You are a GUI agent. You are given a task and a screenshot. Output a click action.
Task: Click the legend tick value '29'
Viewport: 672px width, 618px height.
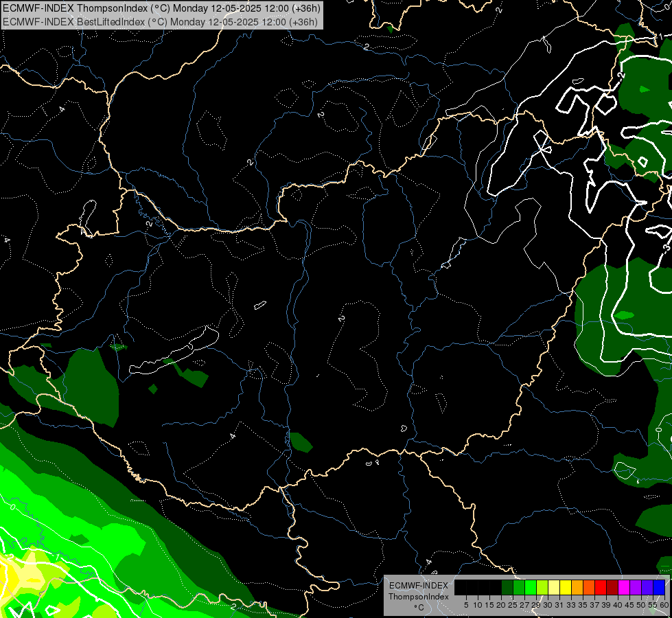pyautogui.click(x=537, y=605)
